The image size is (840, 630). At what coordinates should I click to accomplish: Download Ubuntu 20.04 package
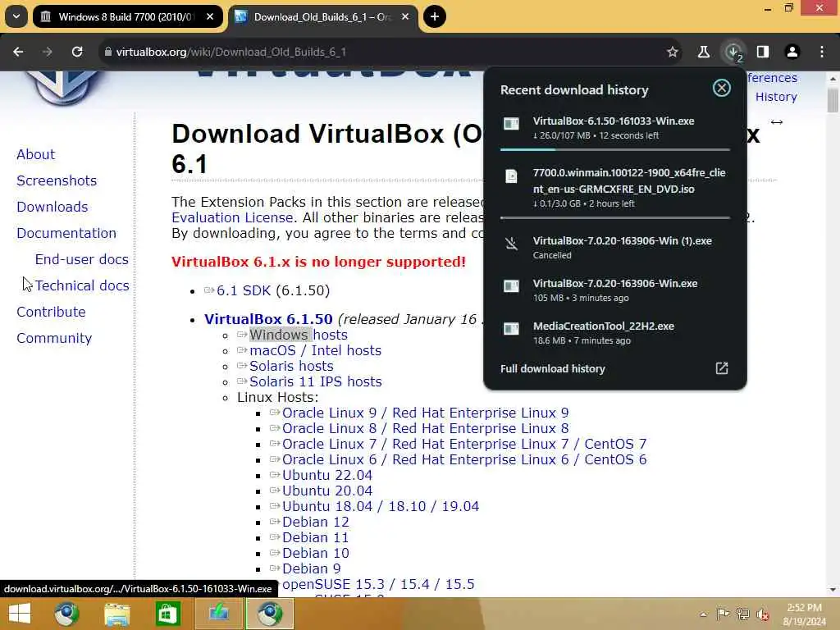326,491
